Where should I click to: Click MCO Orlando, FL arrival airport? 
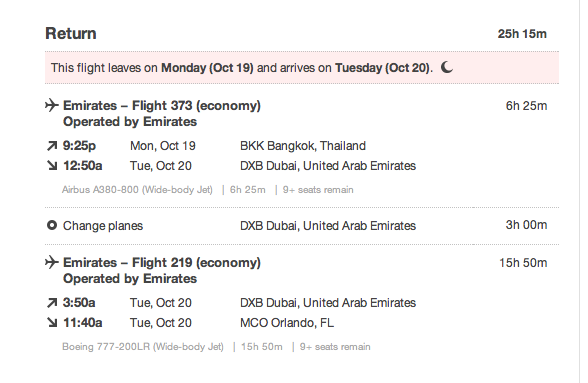coord(287,323)
